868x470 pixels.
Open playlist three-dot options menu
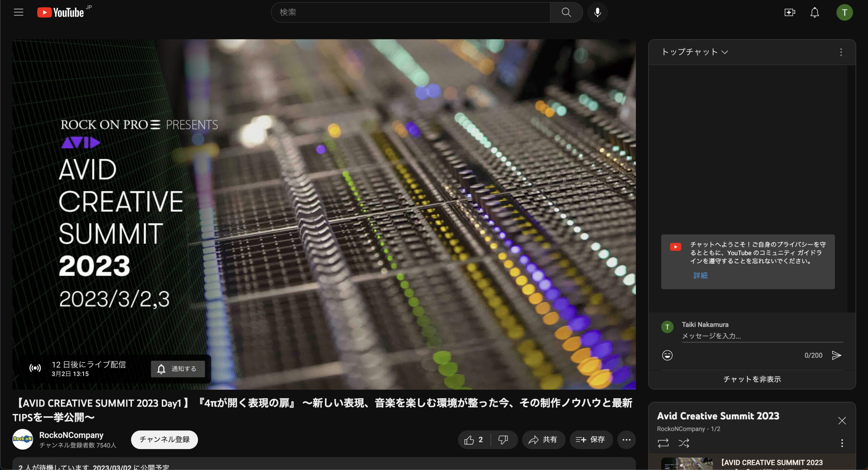(x=842, y=443)
